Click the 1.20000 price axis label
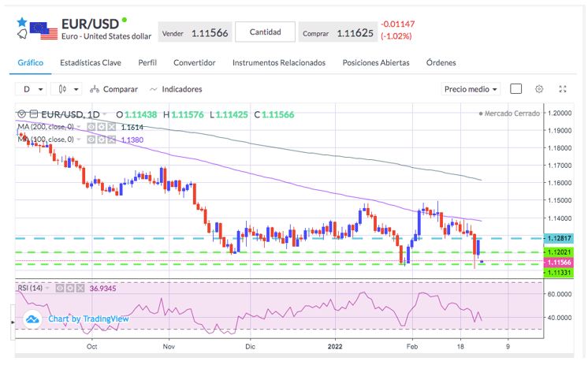The height and width of the screenshot is (365, 588). [x=560, y=113]
